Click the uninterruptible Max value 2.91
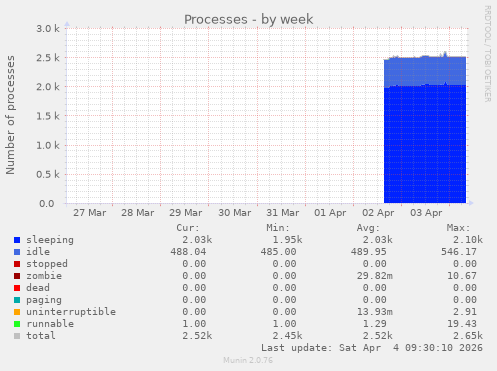 (x=465, y=312)
